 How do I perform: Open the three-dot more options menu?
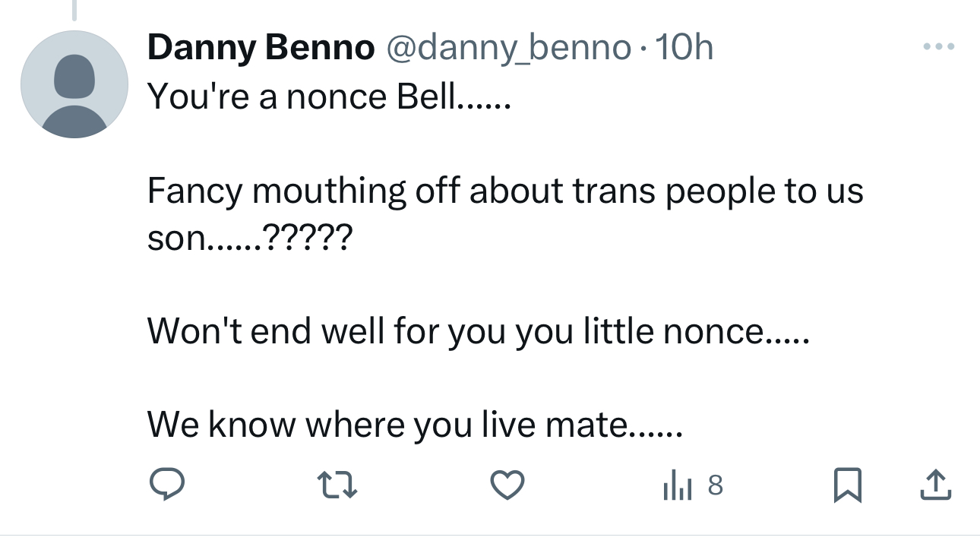tap(938, 47)
